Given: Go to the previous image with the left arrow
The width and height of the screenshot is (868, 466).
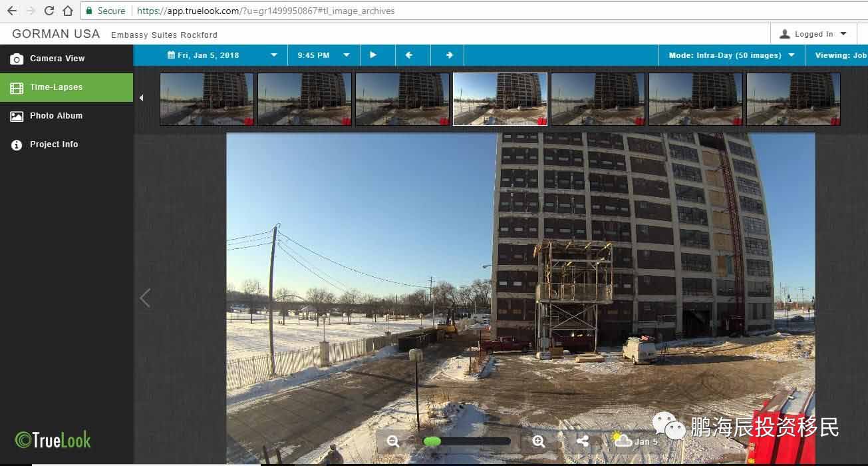Looking at the screenshot, I should click(409, 55).
